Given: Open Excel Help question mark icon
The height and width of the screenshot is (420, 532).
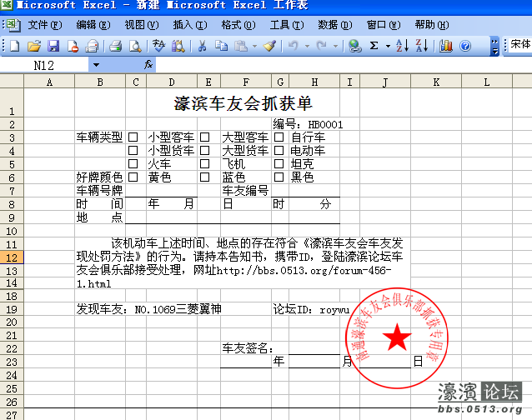Looking at the screenshot, I should (x=465, y=46).
